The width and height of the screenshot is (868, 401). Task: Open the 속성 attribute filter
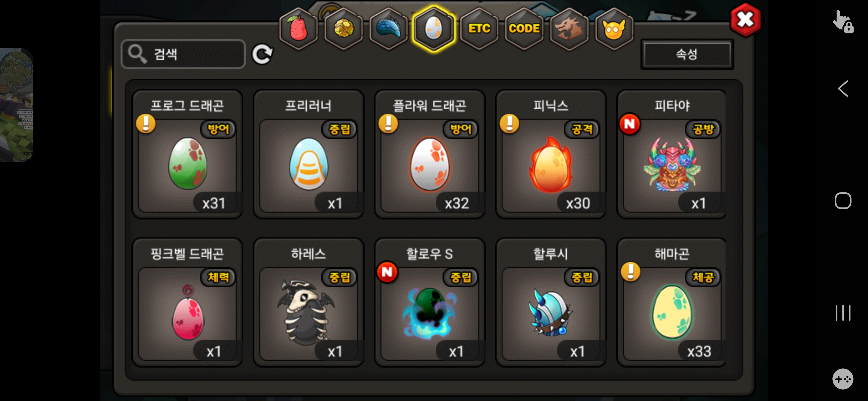coord(687,54)
